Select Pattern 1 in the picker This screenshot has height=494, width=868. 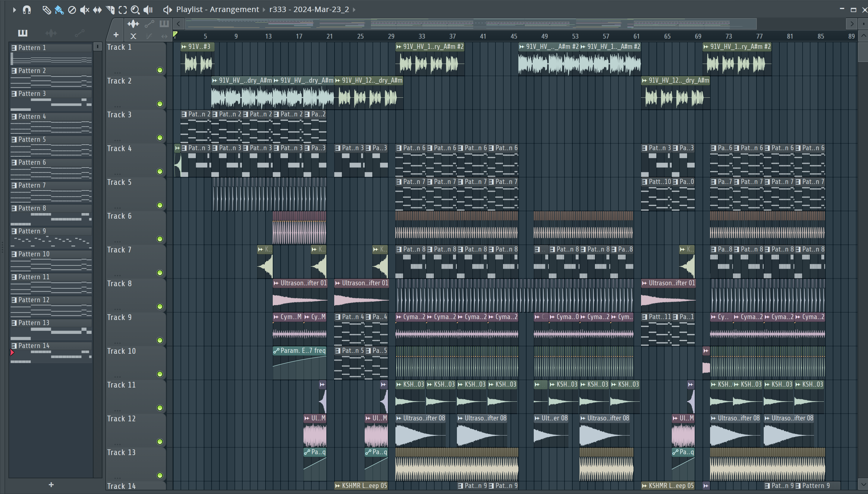[51, 54]
